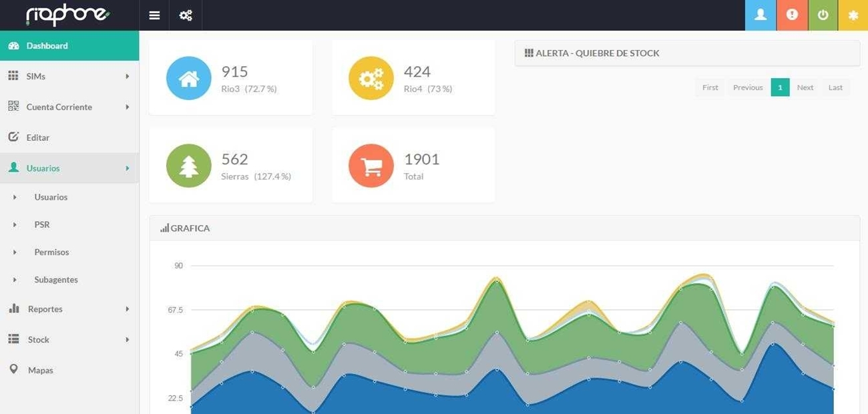
Task: Collapse the top-level Usuarios menu arrow
Action: pos(127,168)
